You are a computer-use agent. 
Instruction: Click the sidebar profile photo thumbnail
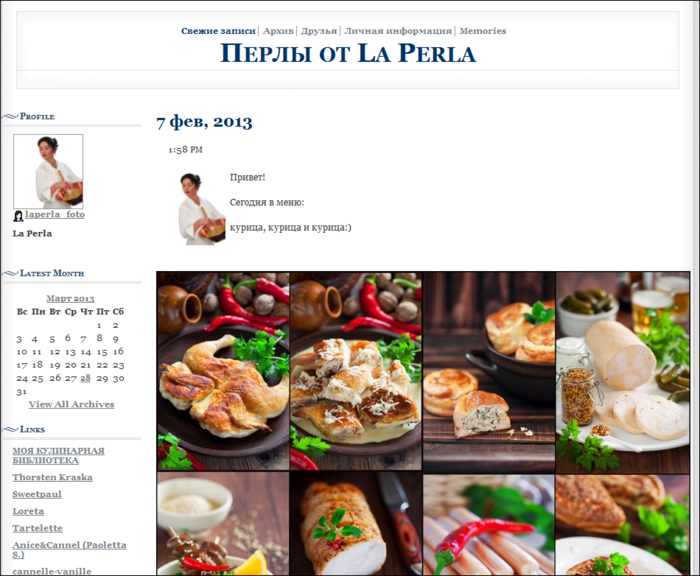pyautogui.click(x=48, y=171)
